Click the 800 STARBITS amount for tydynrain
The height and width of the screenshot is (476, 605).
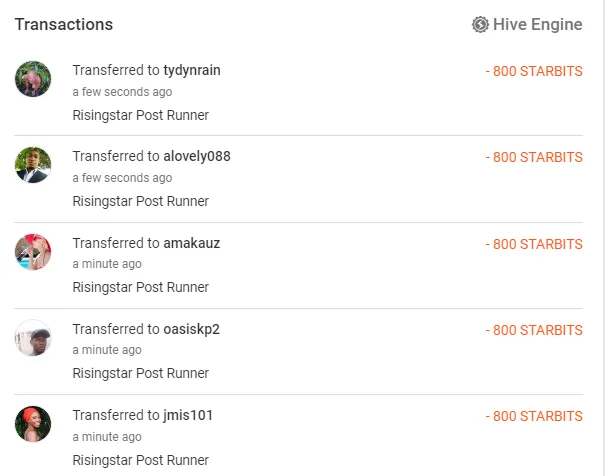tap(534, 71)
